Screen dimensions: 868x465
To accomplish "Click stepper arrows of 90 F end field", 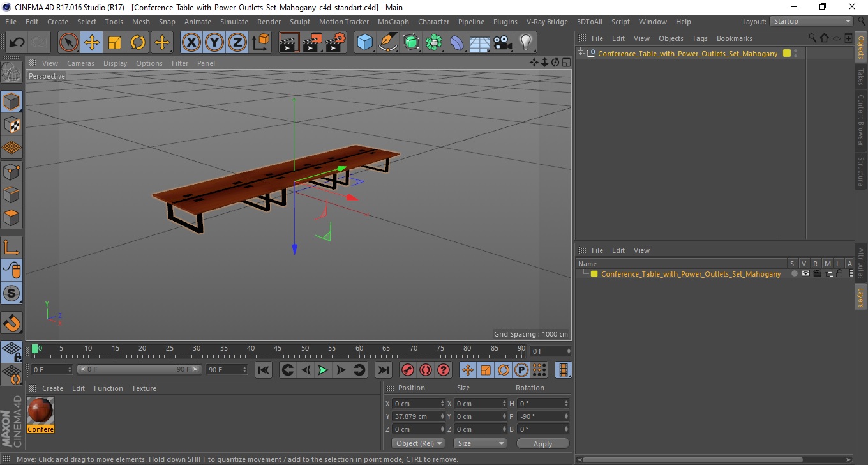I will [244, 369].
